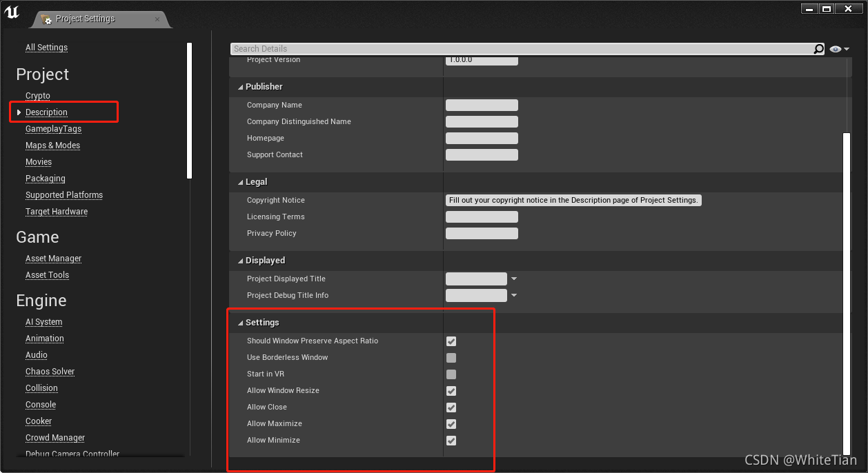This screenshot has height=473, width=868.
Task: Collapse the Legal section
Action: (240, 181)
